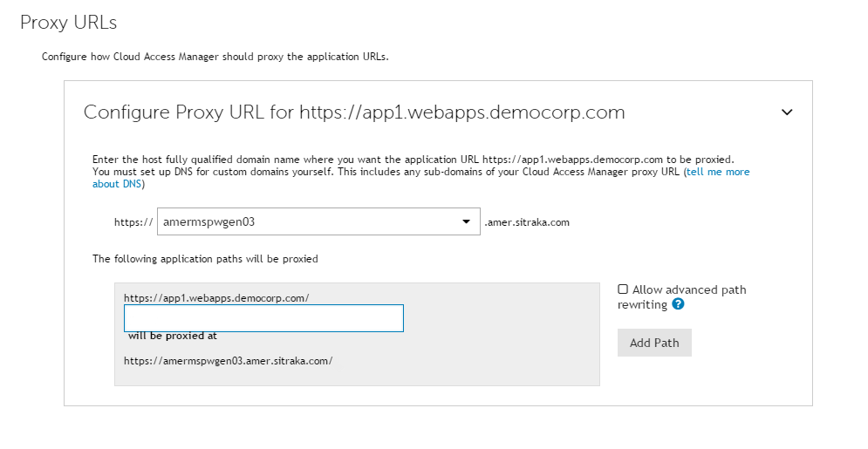Viewport: 868px width, 449px height.
Task: Click "The following application paths will be proxied"
Action: tap(205, 259)
